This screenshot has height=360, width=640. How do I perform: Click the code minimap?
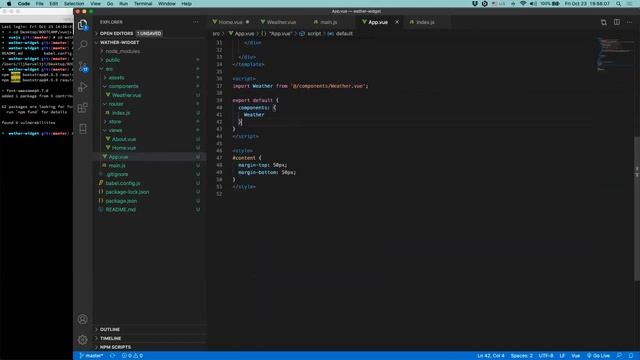click(x=614, y=55)
